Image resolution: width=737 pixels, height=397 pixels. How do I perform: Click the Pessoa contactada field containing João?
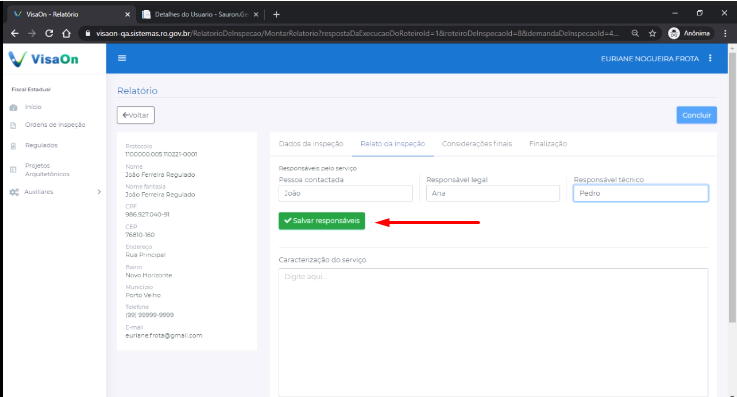(x=345, y=194)
